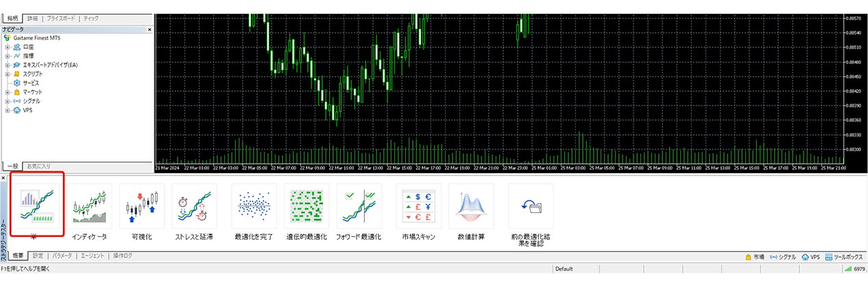
Task: Expand the 口座 tree node
Action: [7, 47]
